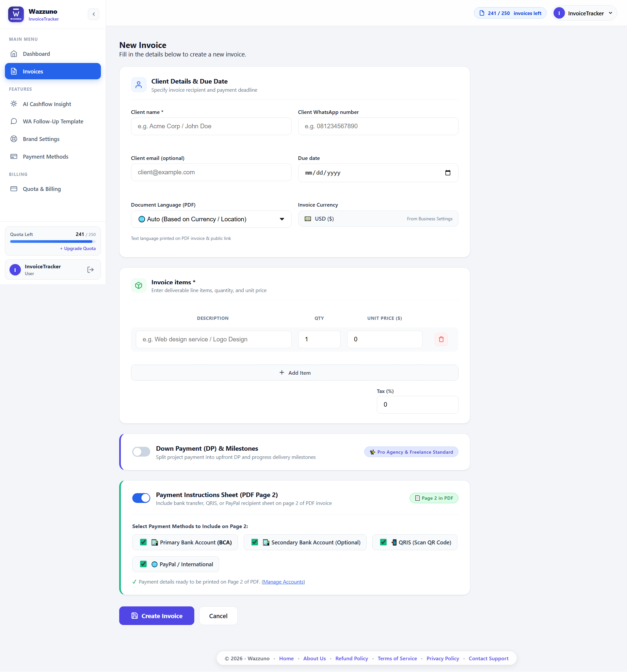Click the Qty input field
627x672 pixels.
[x=319, y=339]
